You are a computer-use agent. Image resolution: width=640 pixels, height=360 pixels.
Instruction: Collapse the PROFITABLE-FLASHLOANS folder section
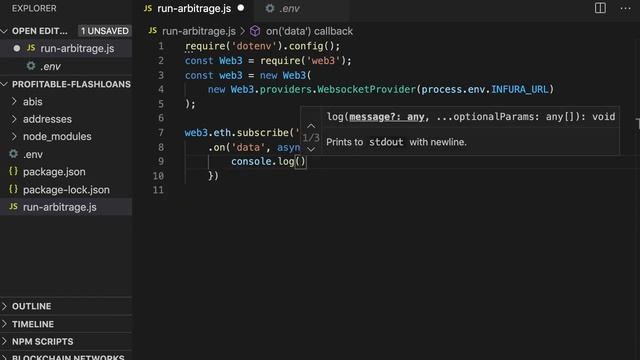(x=4, y=84)
